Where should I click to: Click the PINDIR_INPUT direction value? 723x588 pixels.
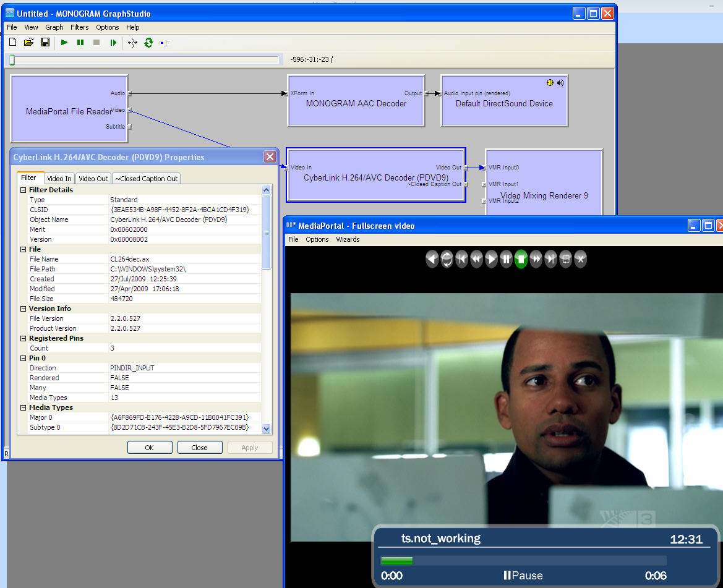point(132,368)
